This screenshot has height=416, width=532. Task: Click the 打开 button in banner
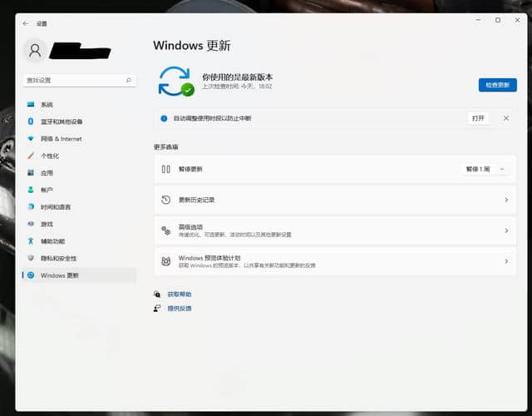478,118
